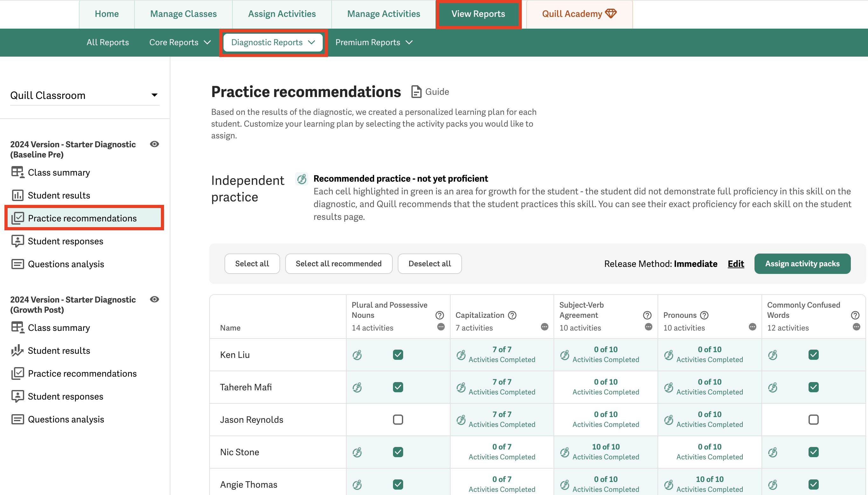
Task: Open Questions analysis under Baseline Pre diagnostic
Action: [65, 264]
